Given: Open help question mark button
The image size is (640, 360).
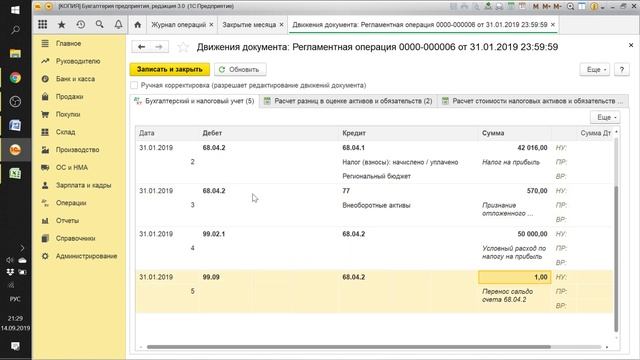Looking at the screenshot, I should pos(622,69).
